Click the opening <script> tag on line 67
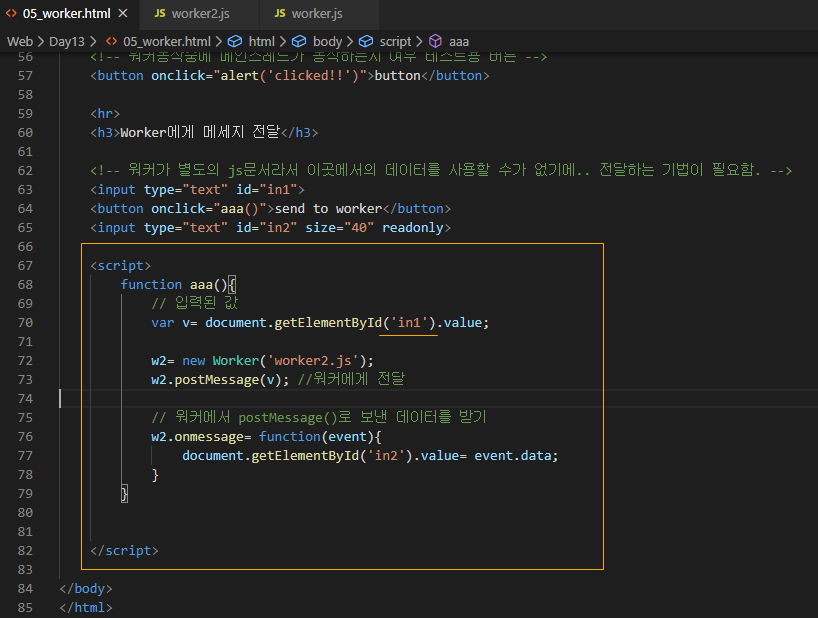Image resolution: width=818 pixels, height=618 pixels. (121, 266)
